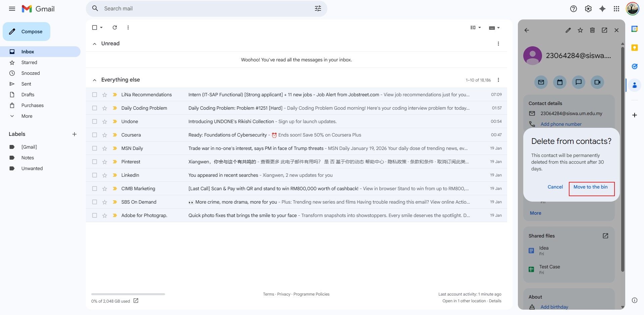644x315 pixels.
Task: Cancel the delete contact dialog
Action: point(555,187)
